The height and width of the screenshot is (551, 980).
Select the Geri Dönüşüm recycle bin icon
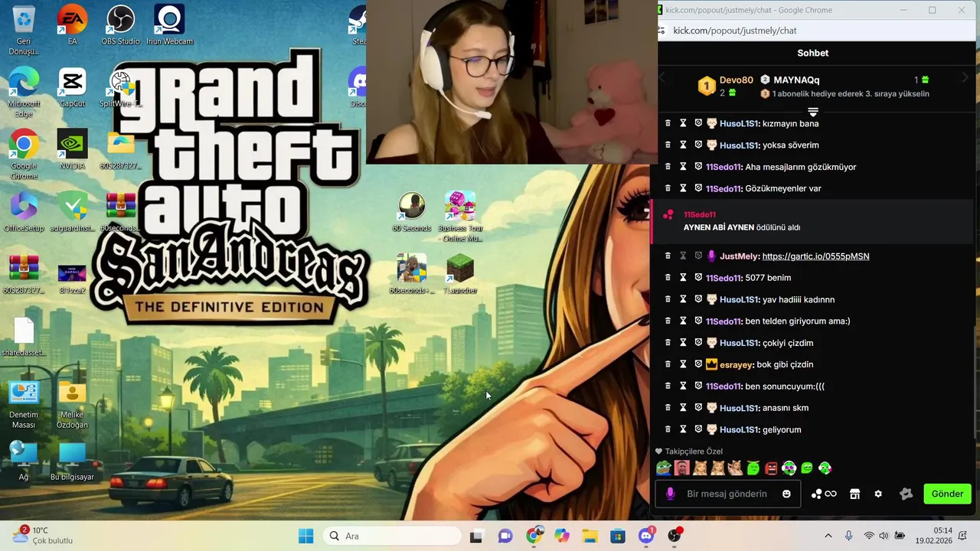pyautogui.click(x=24, y=31)
